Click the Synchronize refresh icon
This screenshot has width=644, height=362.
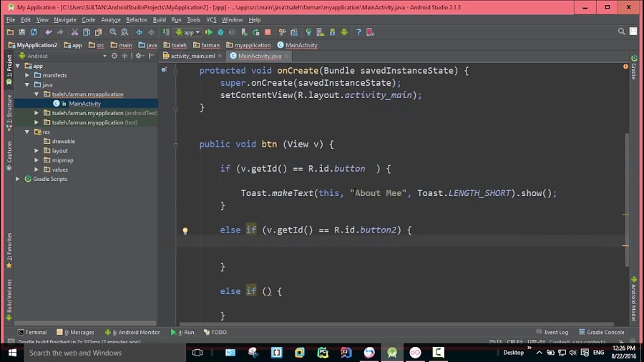coord(34,32)
